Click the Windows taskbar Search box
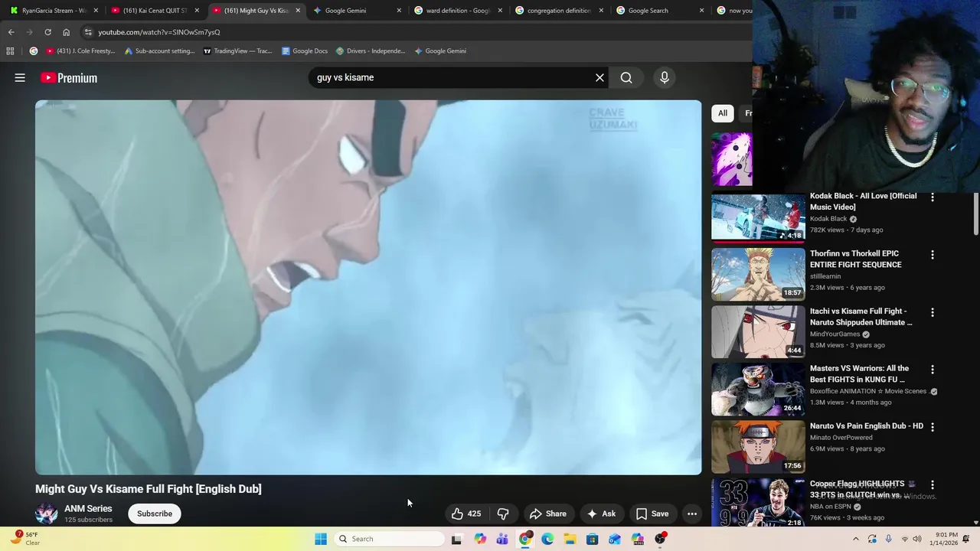The height and width of the screenshot is (551, 980). click(390, 539)
